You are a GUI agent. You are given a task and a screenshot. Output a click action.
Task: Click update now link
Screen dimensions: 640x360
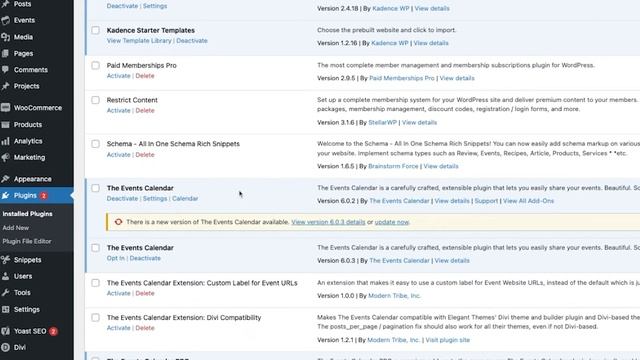[392, 222]
